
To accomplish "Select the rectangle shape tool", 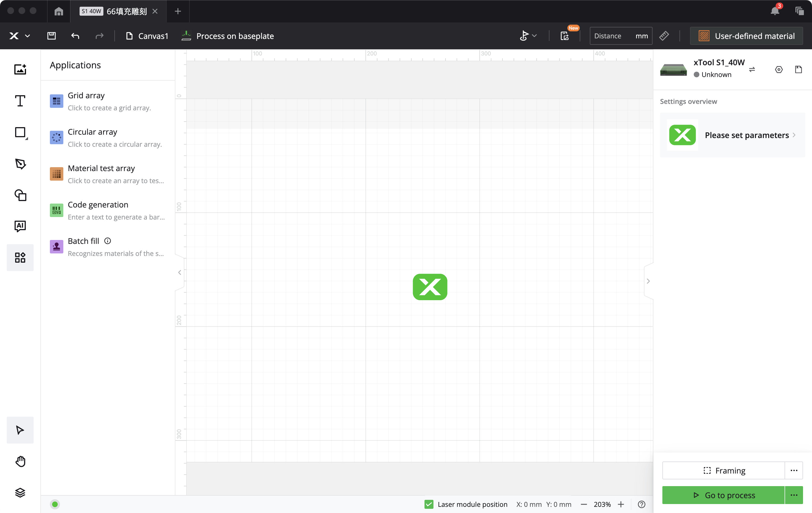I will [20, 132].
